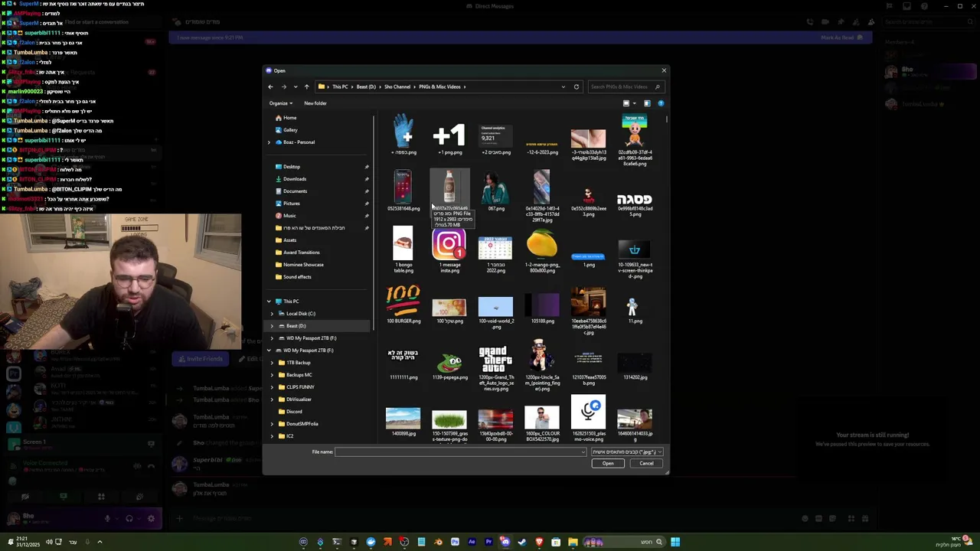Go up one folder level arrow
Viewport: 980px width, 551px height.
[x=306, y=86]
